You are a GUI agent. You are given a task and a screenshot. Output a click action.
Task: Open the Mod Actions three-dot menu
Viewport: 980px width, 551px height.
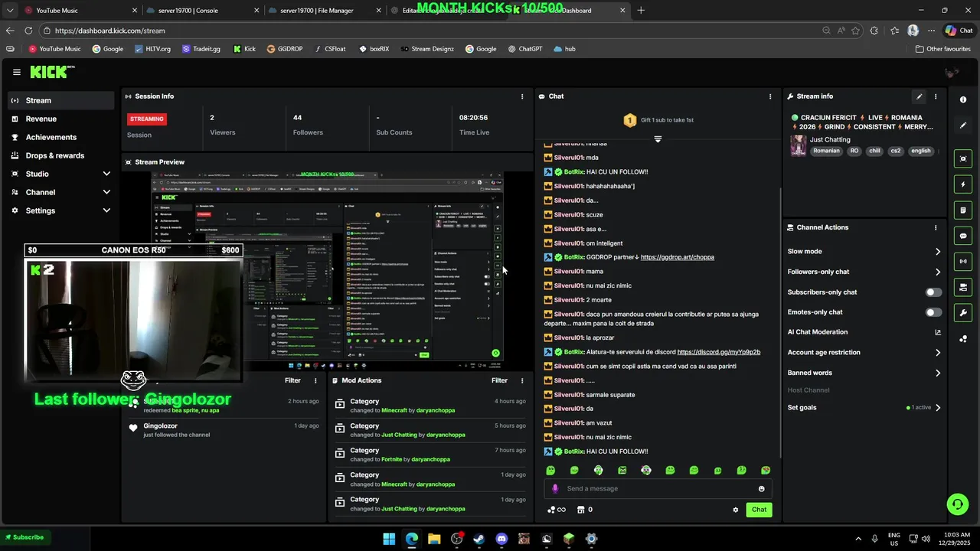[522, 380]
